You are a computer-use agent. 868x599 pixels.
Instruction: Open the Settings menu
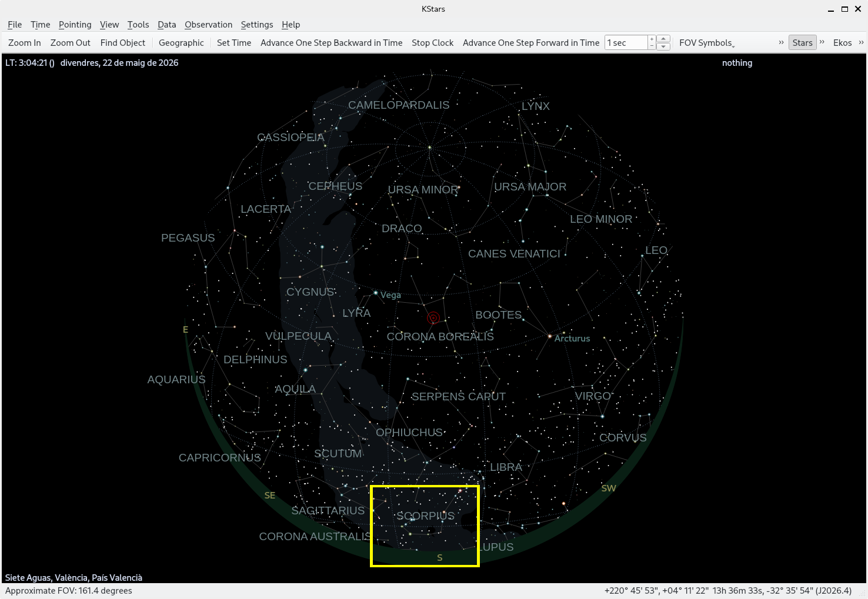[x=257, y=25]
